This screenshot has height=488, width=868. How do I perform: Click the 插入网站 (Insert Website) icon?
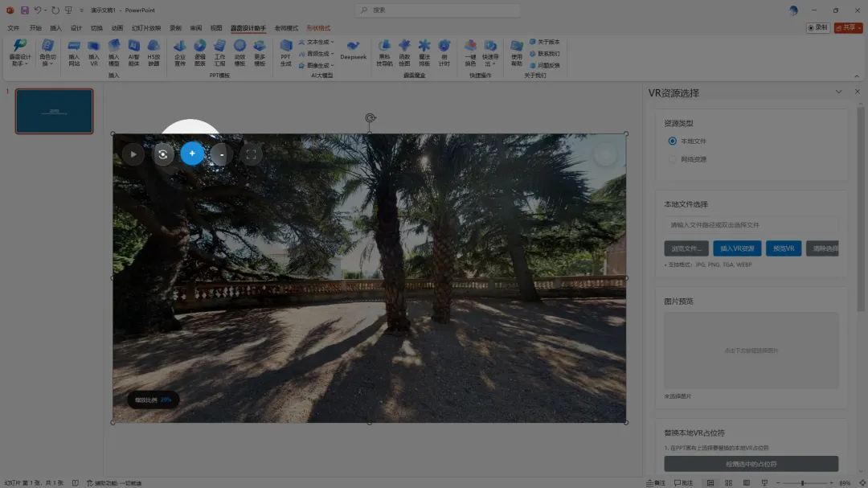[74, 52]
